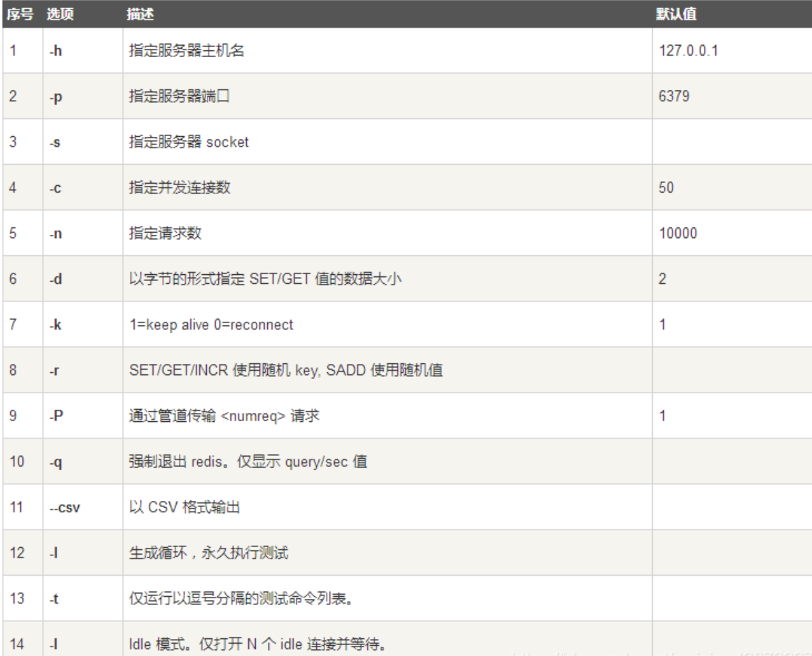Viewport: 812px width, 656px height.
Task: Click the text 生成循环，永久执行测试
Action: click(209, 553)
